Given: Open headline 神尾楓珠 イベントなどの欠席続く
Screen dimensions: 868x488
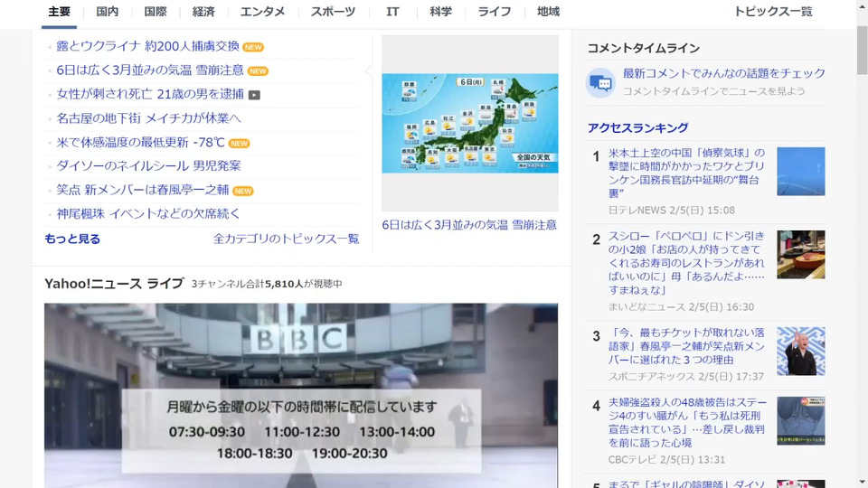Looking at the screenshot, I should coord(148,213).
